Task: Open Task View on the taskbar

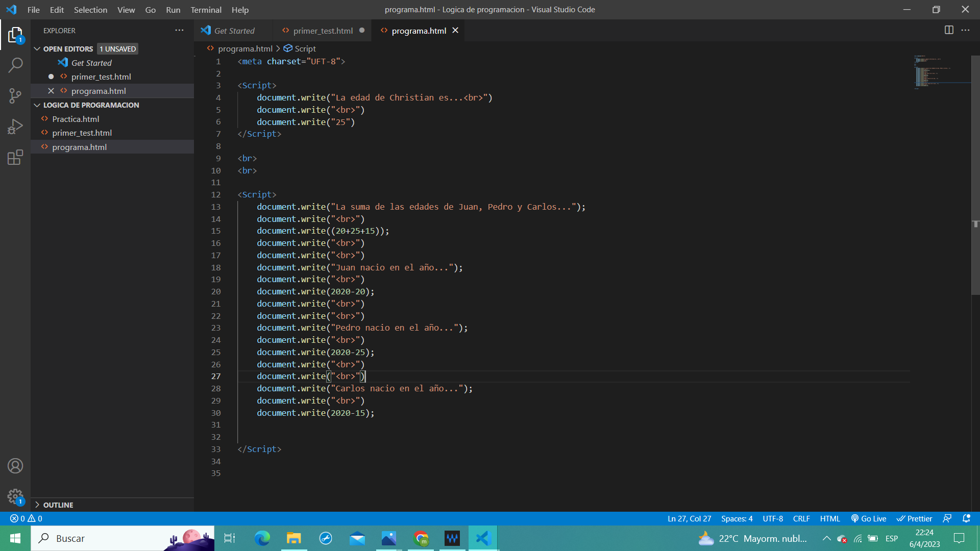Action: (x=230, y=538)
